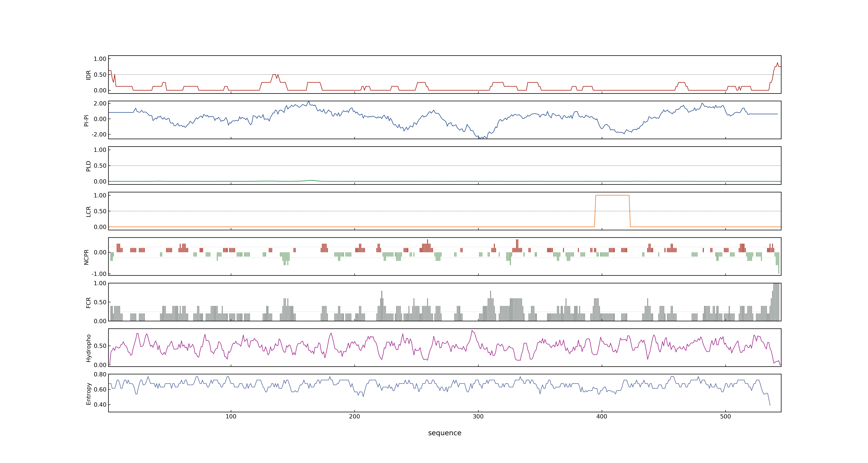868x463 pixels.
Task: Click the -2.00 tick of Pi-Pi panel
Action: pos(99,134)
